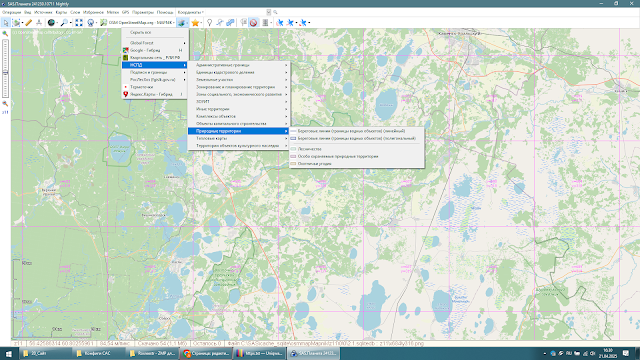Viewport: 640px width, 360px height.
Task: Click the red prohibited sign icon
Action: [x=253, y=23]
